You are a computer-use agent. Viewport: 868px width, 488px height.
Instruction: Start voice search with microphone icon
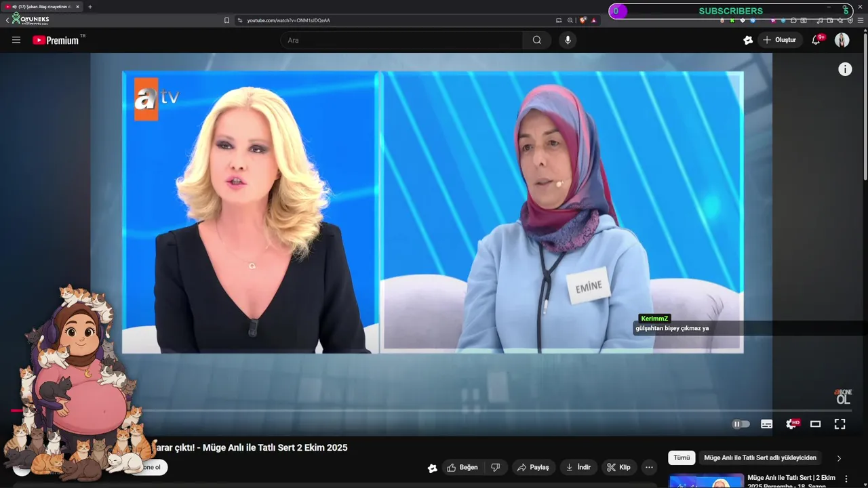click(x=568, y=40)
